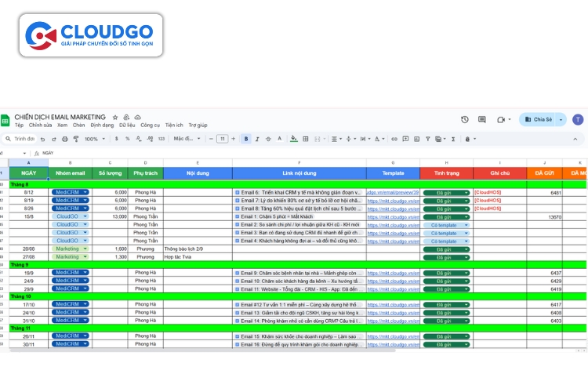Open the font family dropdown

(x=188, y=139)
